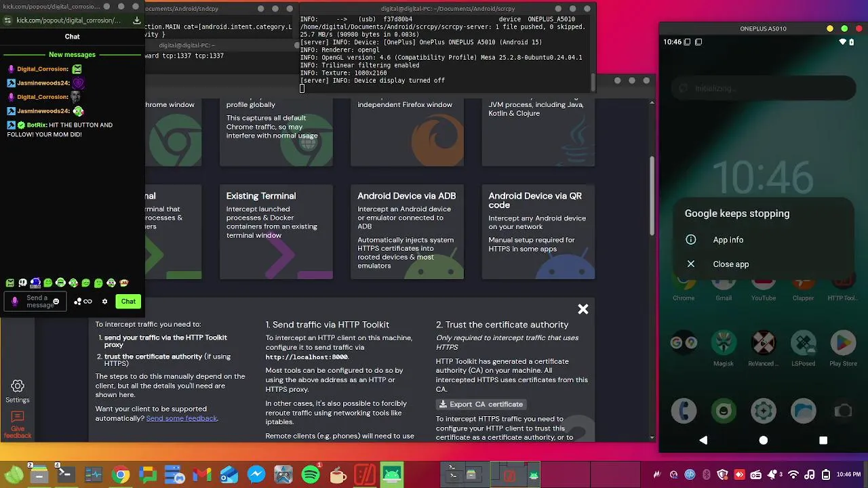Open the terminal icon in the taskbar
The width and height of the screenshot is (868, 488).
(x=66, y=475)
